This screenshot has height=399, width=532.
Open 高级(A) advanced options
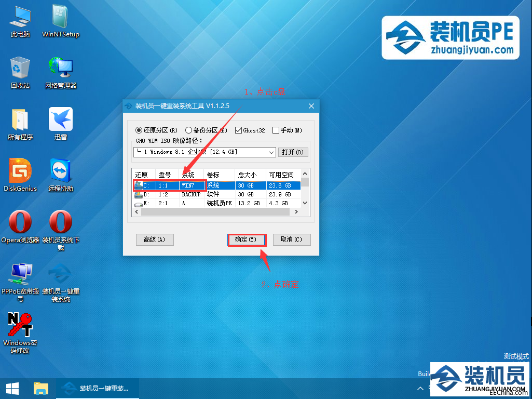tap(155, 240)
